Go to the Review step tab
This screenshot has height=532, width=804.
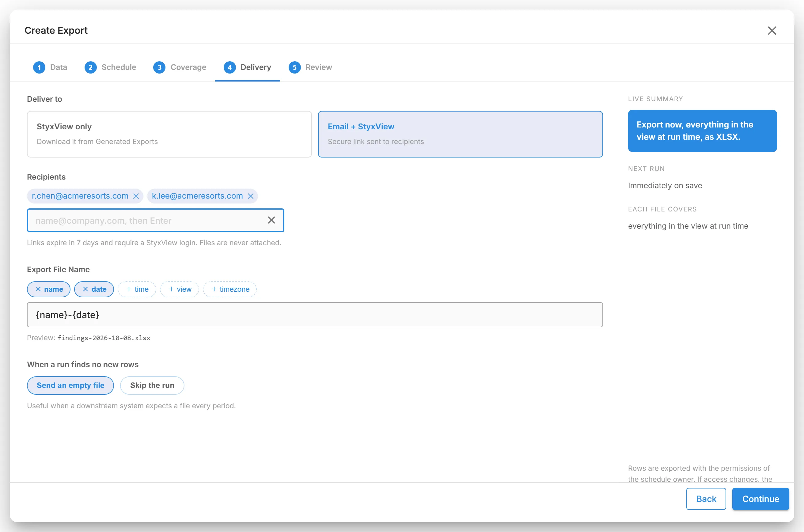[310, 67]
